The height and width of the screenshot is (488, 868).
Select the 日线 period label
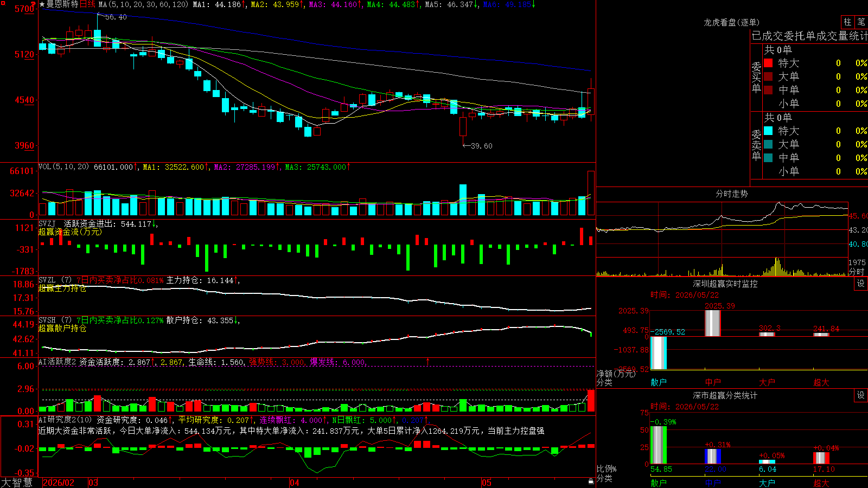click(87, 4)
